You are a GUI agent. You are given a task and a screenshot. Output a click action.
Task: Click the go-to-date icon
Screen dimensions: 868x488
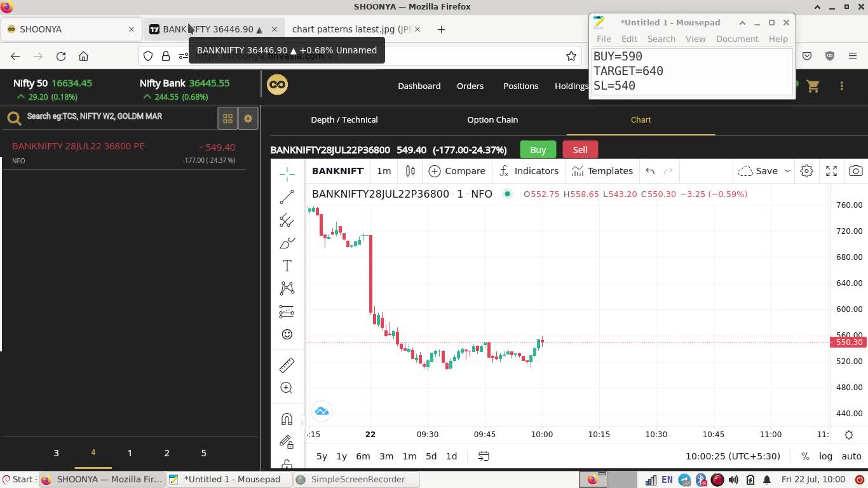point(484,456)
